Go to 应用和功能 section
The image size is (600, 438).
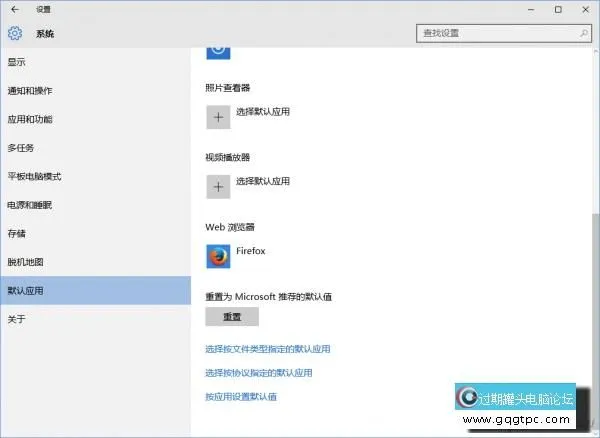30,120
